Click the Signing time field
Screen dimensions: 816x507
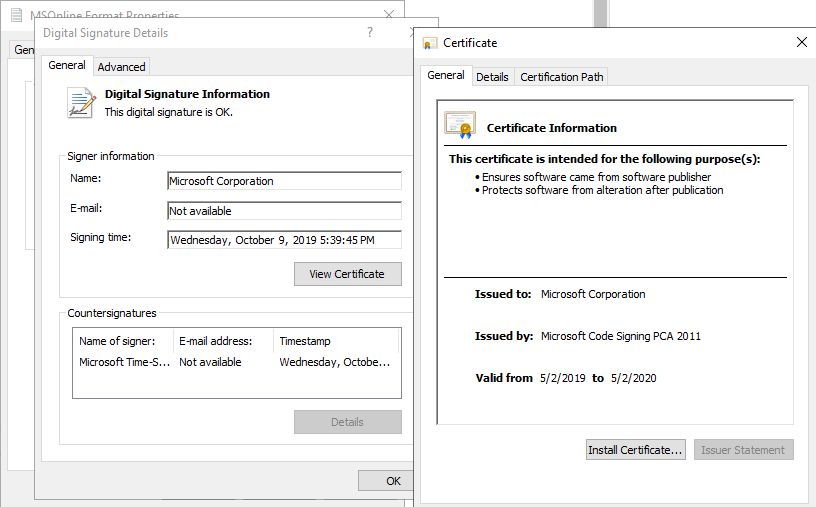pos(284,240)
